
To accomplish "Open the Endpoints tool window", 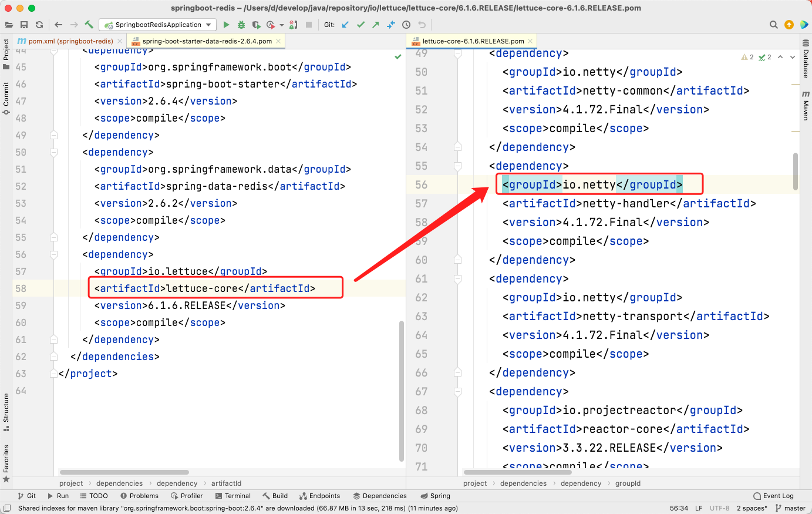I will (319, 496).
